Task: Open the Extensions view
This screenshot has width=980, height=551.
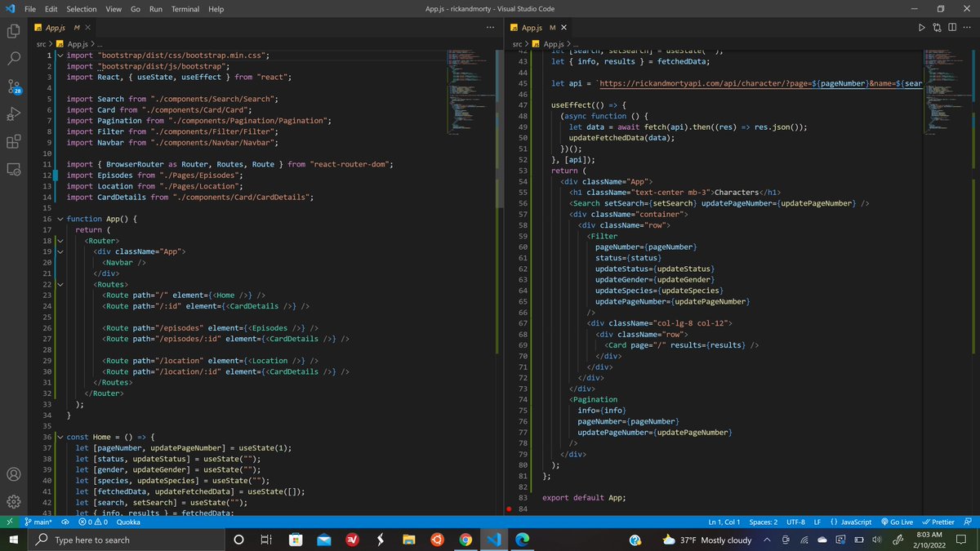Action: 14,141
